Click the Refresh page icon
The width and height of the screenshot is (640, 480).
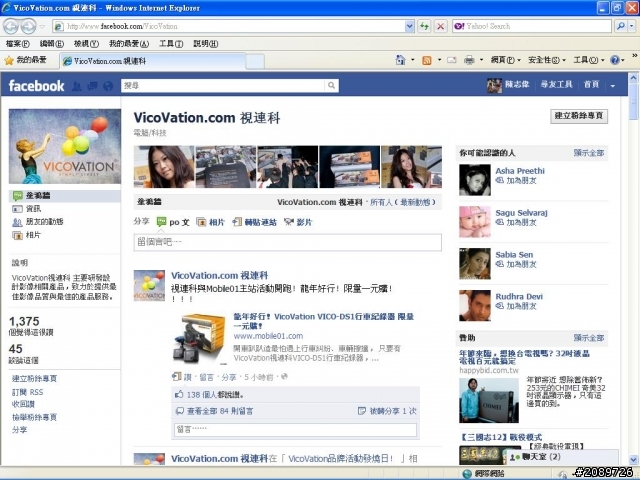(424, 27)
